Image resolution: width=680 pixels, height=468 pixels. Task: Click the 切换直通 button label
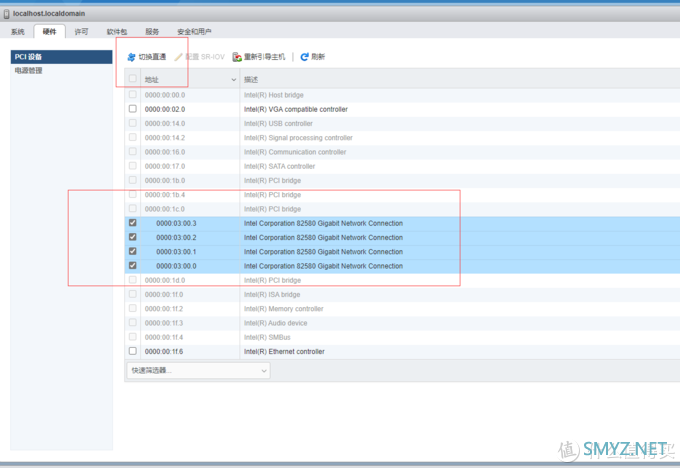point(152,57)
